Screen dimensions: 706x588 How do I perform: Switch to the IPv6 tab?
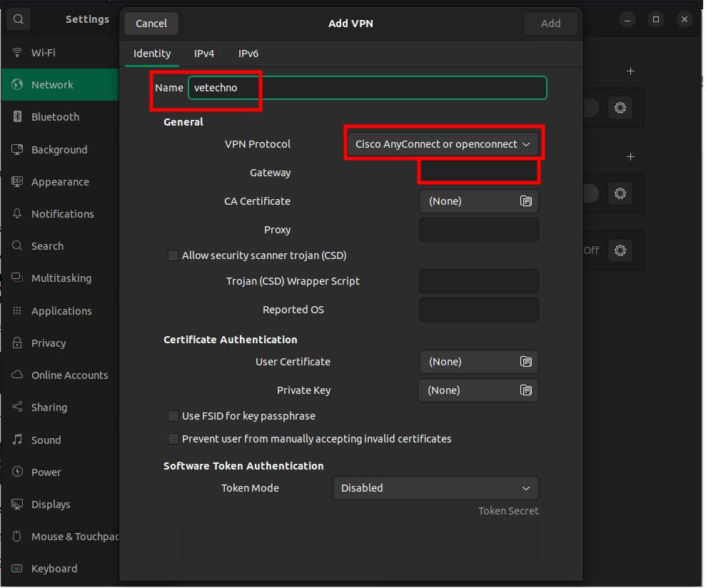click(x=248, y=54)
